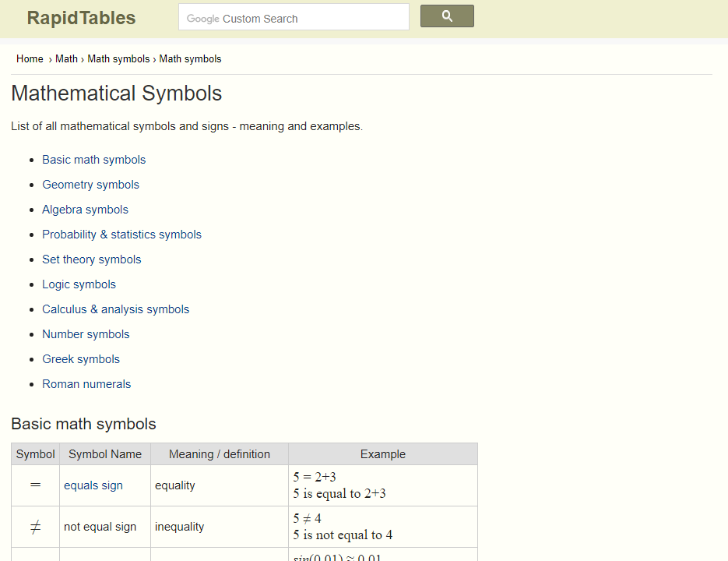The height and width of the screenshot is (561, 728).
Task: Open Probability & statistics symbols link
Action: tap(121, 235)
